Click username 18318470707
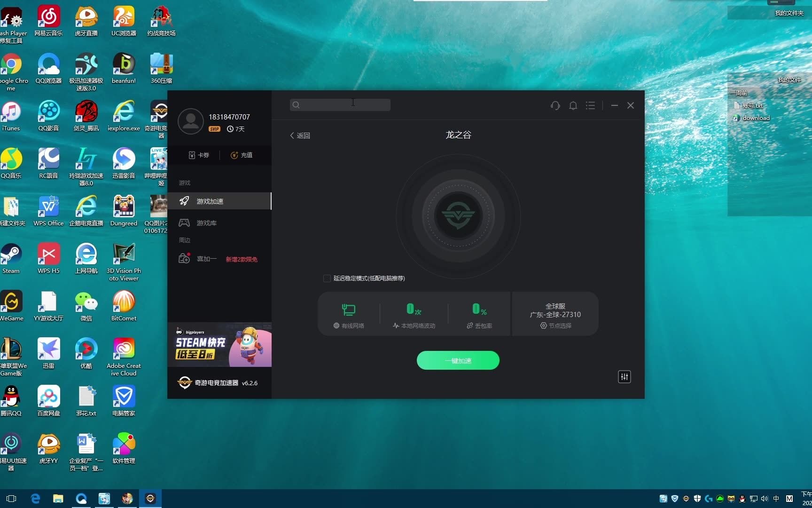Screen dimensions: 812x508 click(229, 117)
